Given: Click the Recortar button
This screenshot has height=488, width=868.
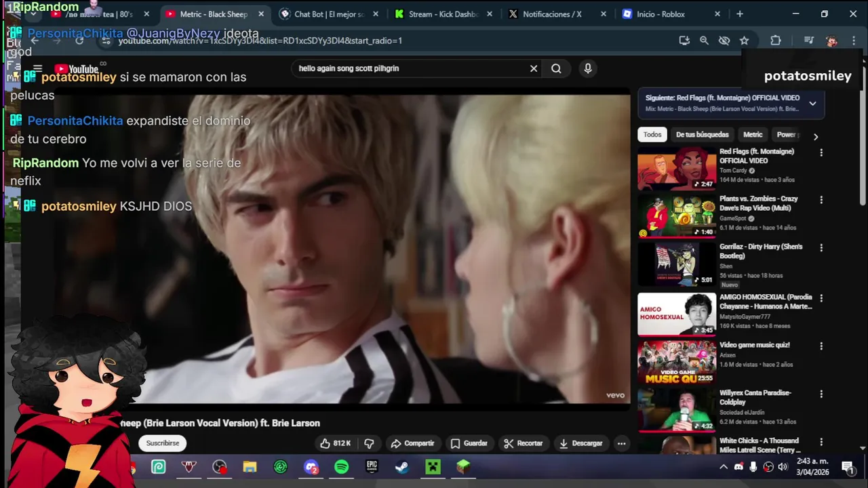Looking at the screenshot, I should pos(523,443).
